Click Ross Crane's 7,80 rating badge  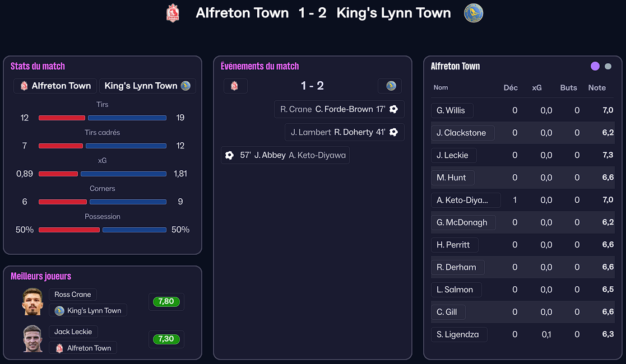pos(166,301)
